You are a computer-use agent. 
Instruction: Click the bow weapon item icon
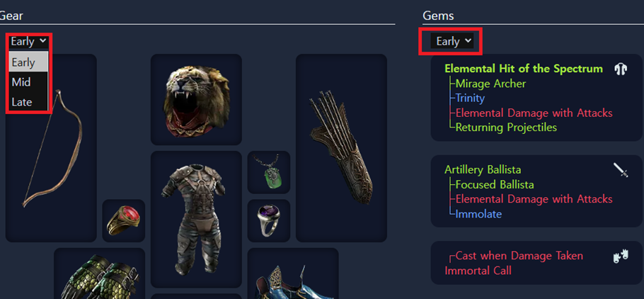click(52, 149)
